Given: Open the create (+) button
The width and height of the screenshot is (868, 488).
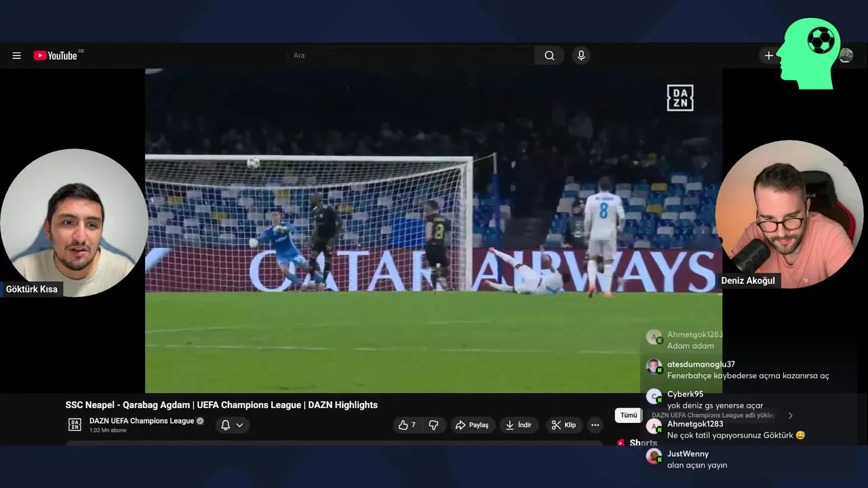Looking at the screenshot, I should (769, 56).
